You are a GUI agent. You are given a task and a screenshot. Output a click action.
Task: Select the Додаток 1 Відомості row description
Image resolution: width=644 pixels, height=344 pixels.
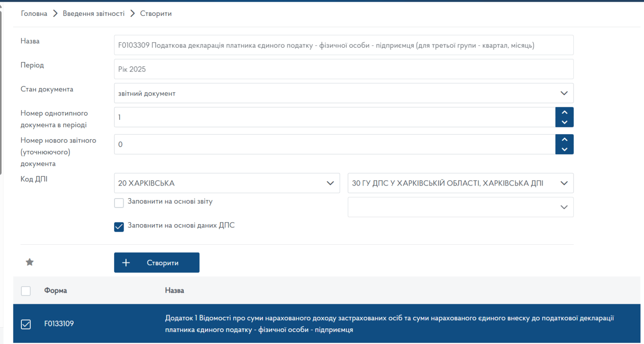pyautogui.click(x=389, y=324)
